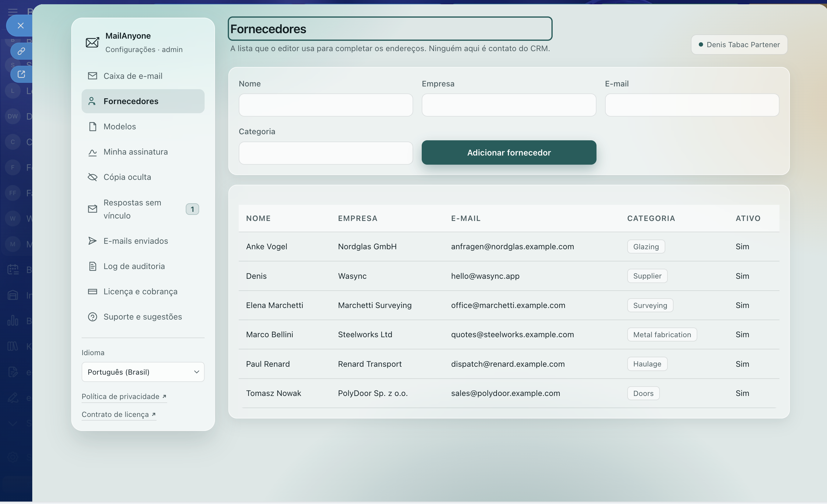This screenshot has height=504, width=827.
Task: Click the EMPRESA column header
Action: click(357, 218)
